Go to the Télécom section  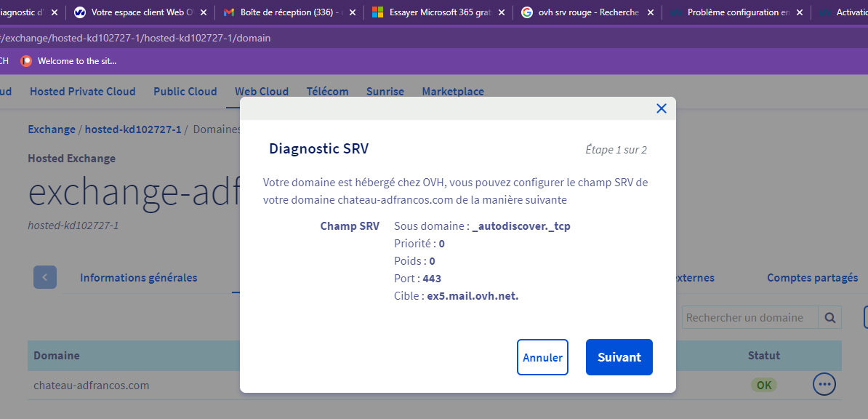click(x=327, y=91)
